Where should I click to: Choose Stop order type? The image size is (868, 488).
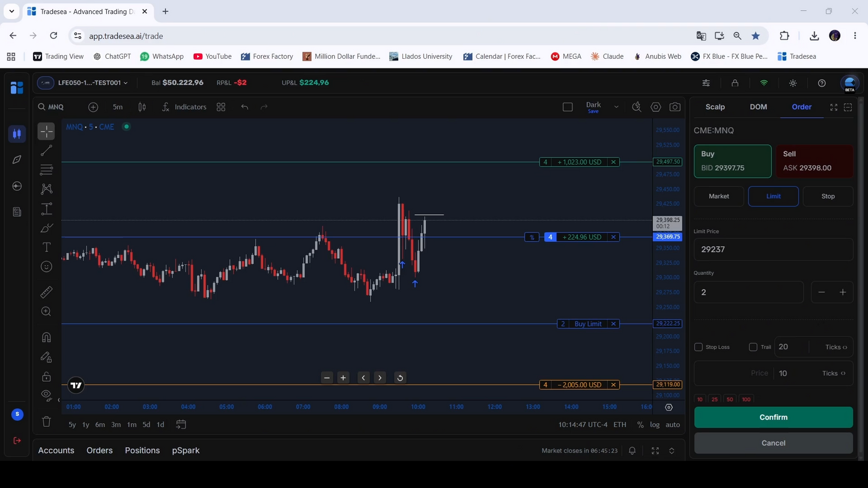click(x=828, y=196)
